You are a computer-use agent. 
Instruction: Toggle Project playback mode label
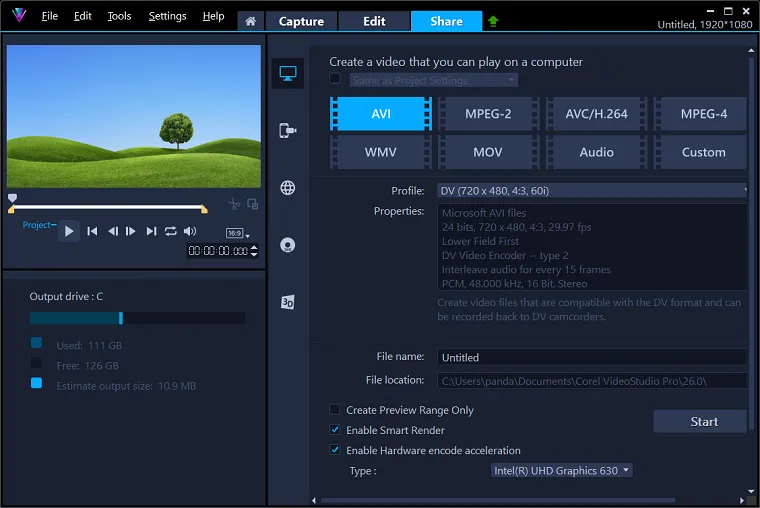tap(38, 225)
